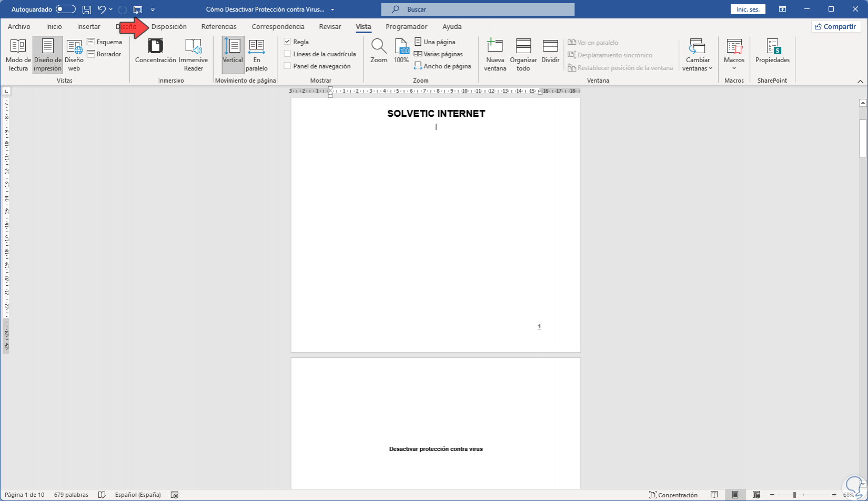Select En paralelo page movement
Viewport: 868px width, 501px height.
pyautogui.click(x=257, y=55)
